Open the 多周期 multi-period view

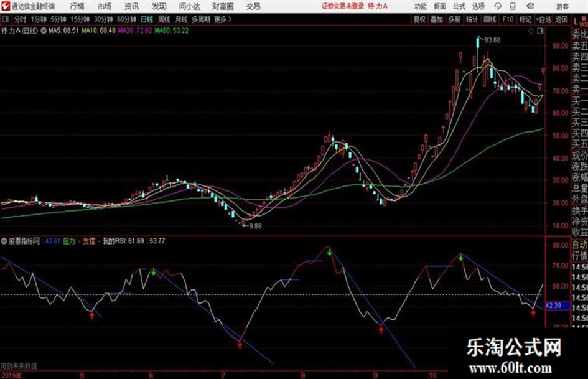pyautogui.click(x=201, y=19)
